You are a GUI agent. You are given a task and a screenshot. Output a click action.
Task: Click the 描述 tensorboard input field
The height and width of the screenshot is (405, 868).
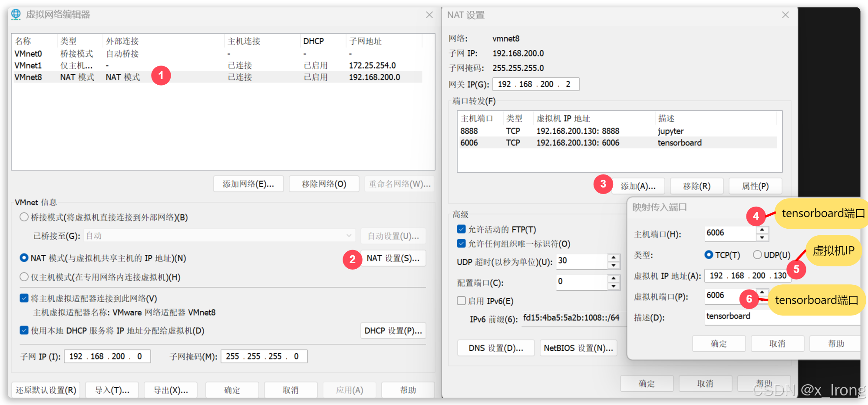coord(782,316)
